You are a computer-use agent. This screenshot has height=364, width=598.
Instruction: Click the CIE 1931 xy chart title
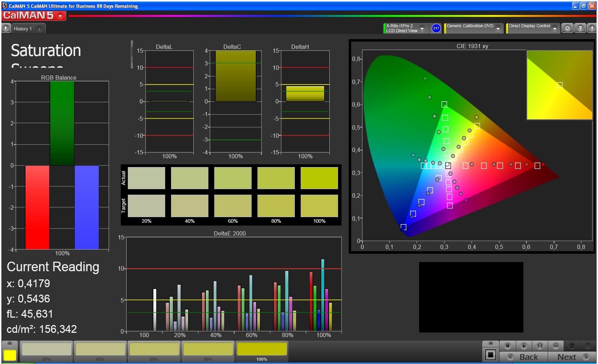tap(472, 46)
